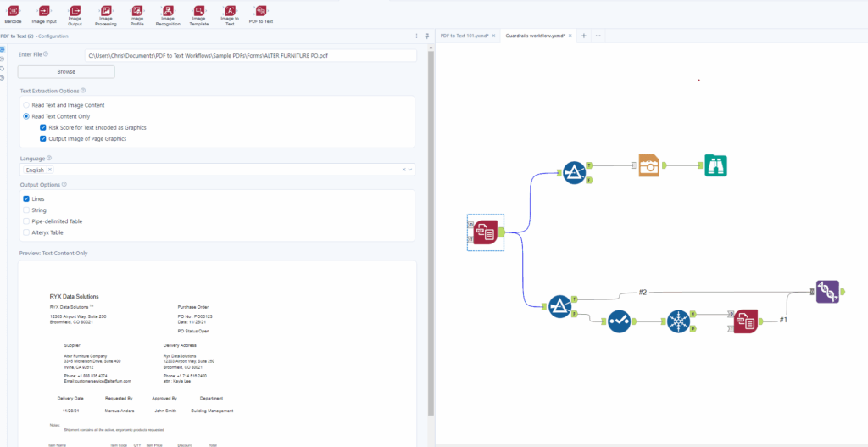The width and height of the screenshot is (868, 447).
Task: Uncheck Risk Score for Text Encoded as Graphics
Action: point(43,127)
